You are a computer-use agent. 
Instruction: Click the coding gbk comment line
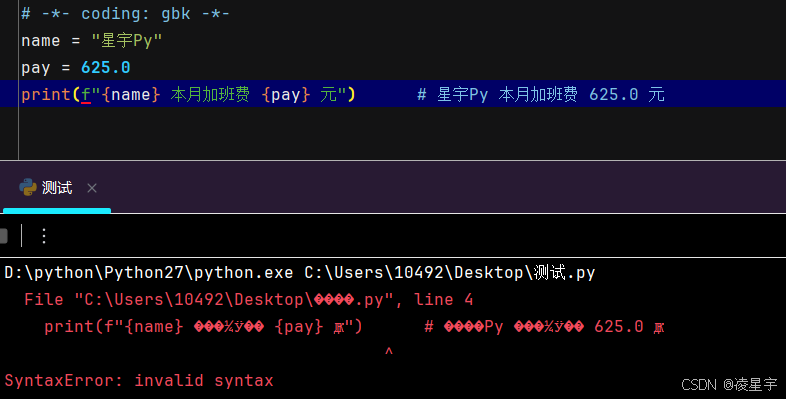point(125,14)
